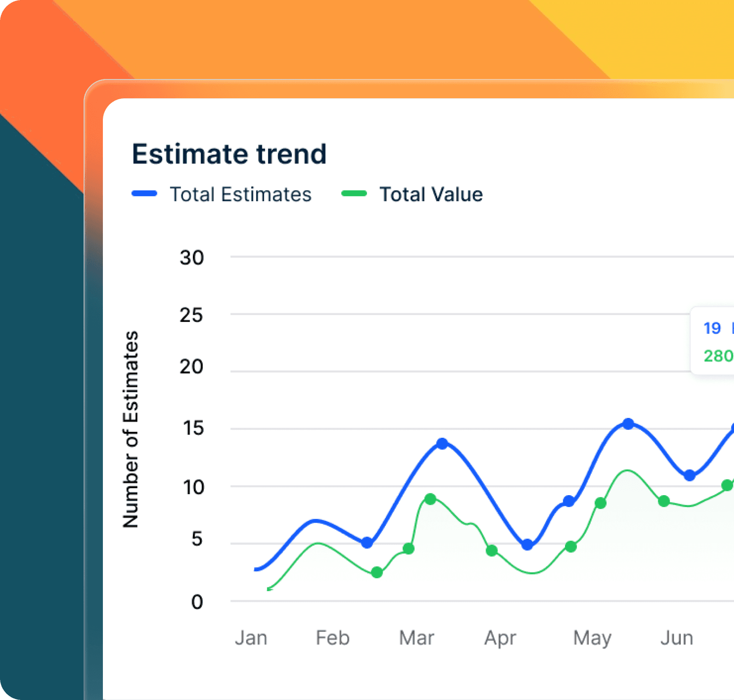Click the 10 value on the y-axis
Viewport: 734px width, 700px height.
click(193, 487)
